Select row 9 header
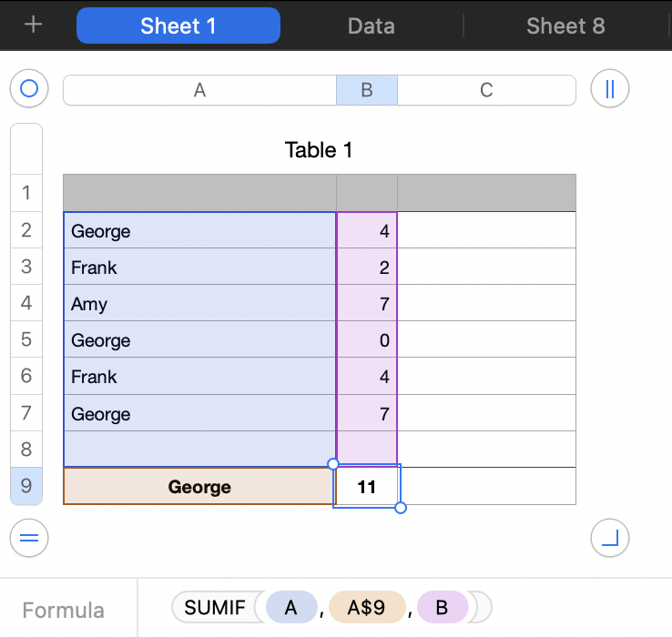Image resolution: width=672 pixels, height=637 pixels. click(x=26, y=486)
